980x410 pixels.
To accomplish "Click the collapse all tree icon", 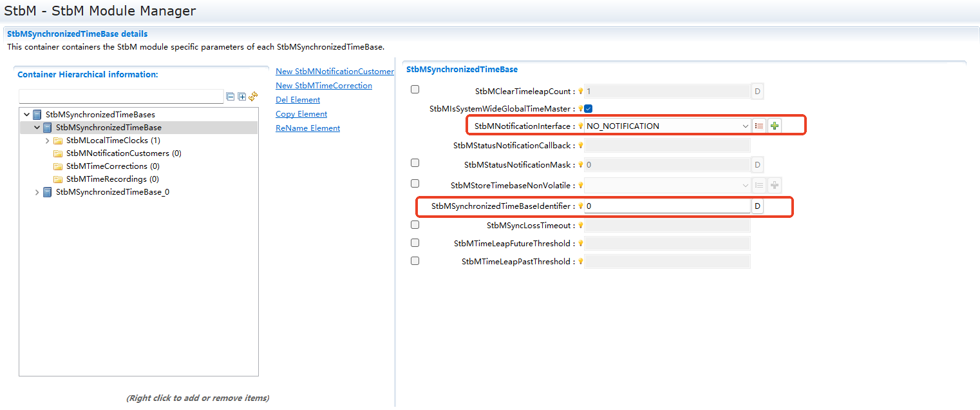I will (231, 97).
